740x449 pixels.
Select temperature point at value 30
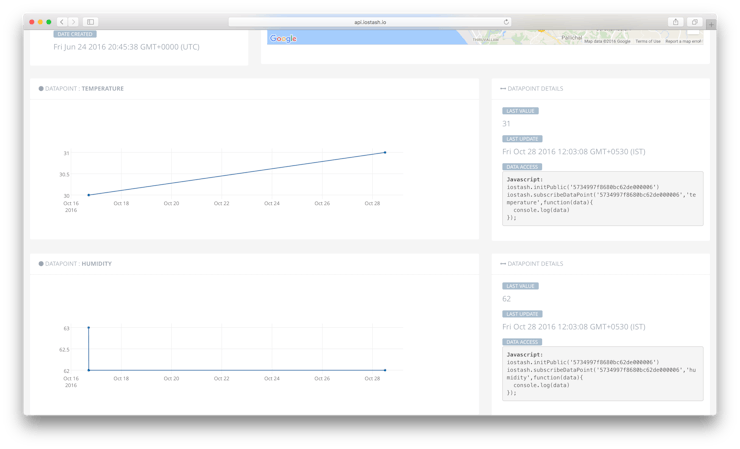point(89,195)
